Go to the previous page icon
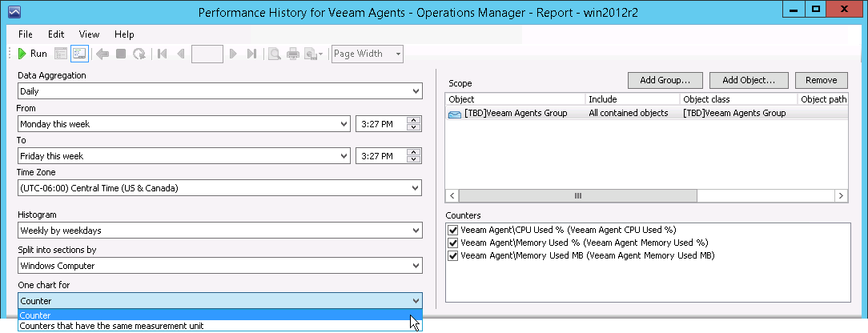 pos(180,54)
